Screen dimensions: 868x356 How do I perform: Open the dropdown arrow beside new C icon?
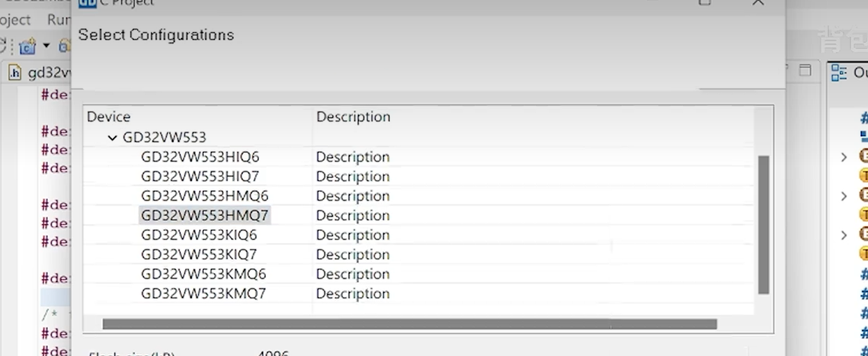tap(46, 46)
